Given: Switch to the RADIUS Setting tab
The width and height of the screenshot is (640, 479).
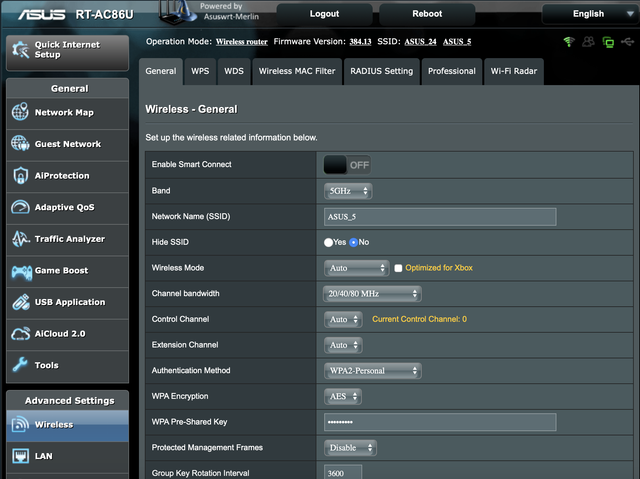Looking at the screenshot, I should point(382,71).
